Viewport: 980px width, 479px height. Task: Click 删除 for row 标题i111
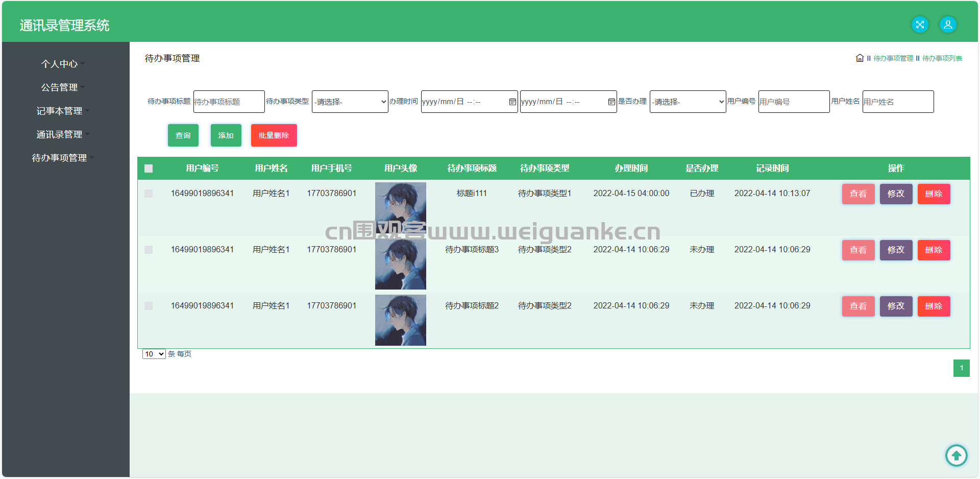[934, 194]
